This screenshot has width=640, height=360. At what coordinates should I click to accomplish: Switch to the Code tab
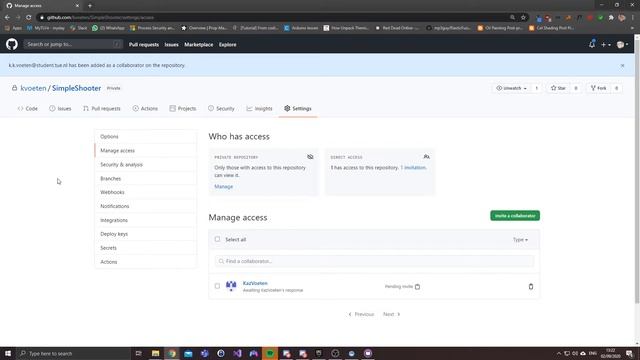point(28,109)
